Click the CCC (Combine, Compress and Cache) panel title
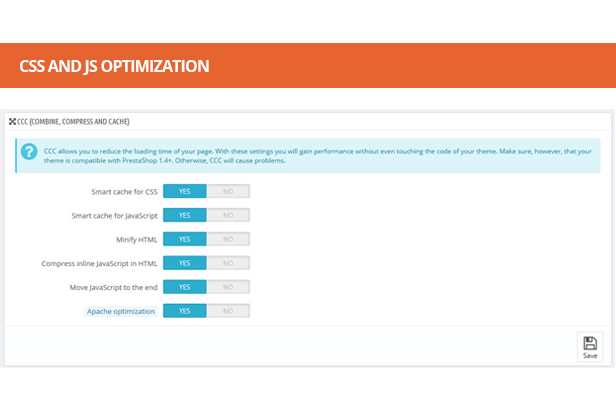Screen dimensions: 616x412 [66, 121]
